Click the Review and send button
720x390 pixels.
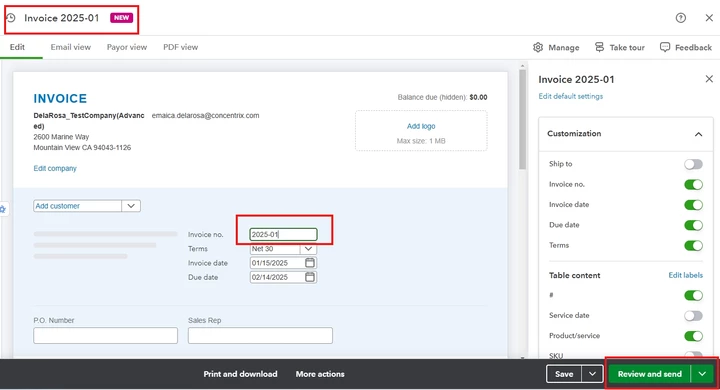click(649, 374)
